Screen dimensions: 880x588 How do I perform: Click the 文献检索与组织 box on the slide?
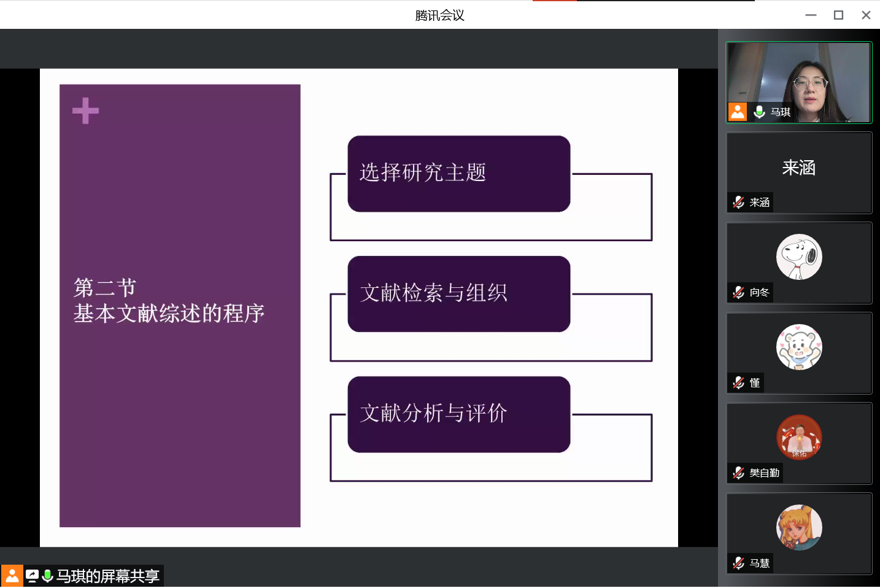click(x=458, y=294)
